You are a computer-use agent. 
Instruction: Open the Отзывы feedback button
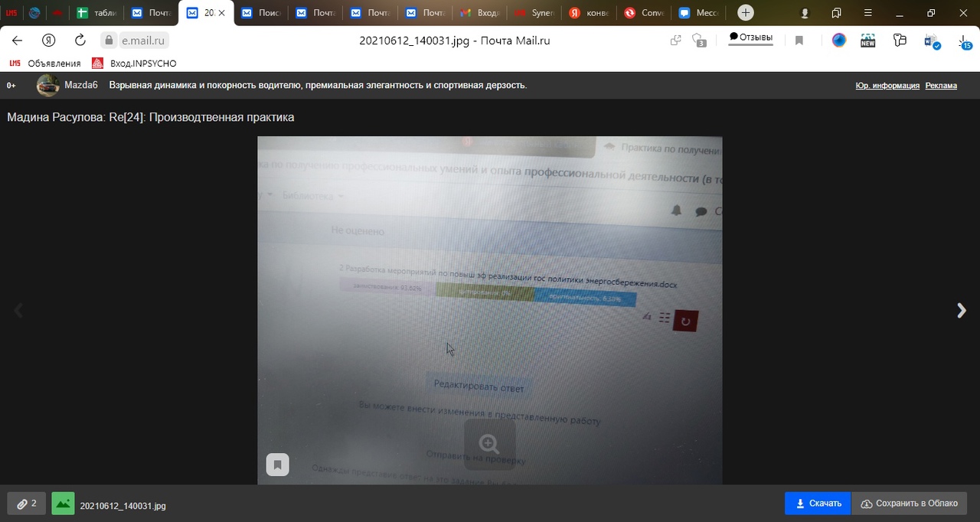(x=750, y=38)
